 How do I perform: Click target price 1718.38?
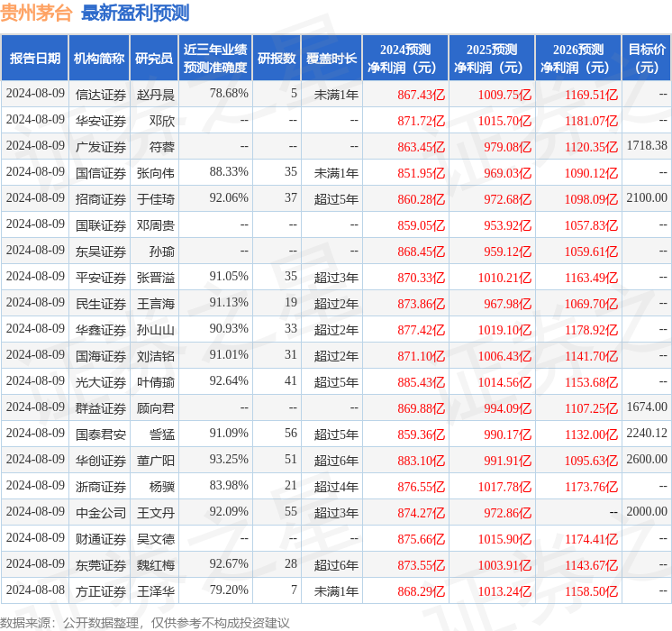click(647, 145)
